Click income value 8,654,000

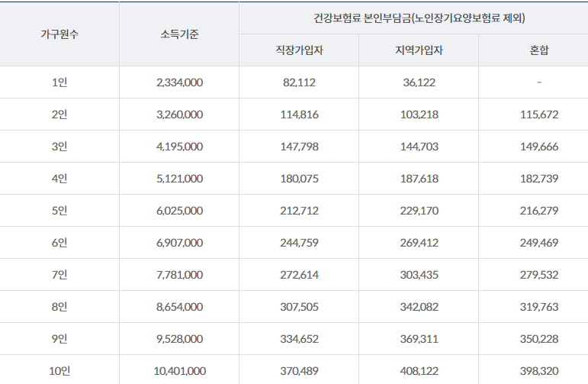(180, 307)
